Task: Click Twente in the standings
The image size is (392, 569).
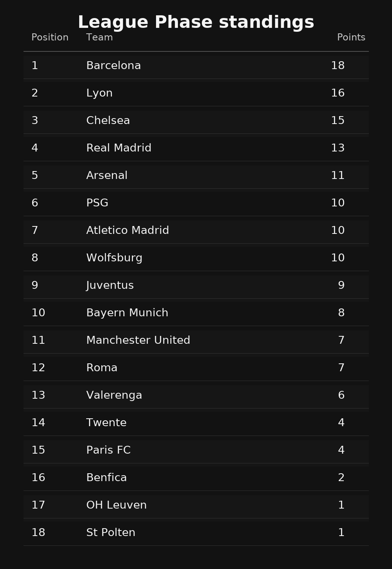Action: (106, 423)
